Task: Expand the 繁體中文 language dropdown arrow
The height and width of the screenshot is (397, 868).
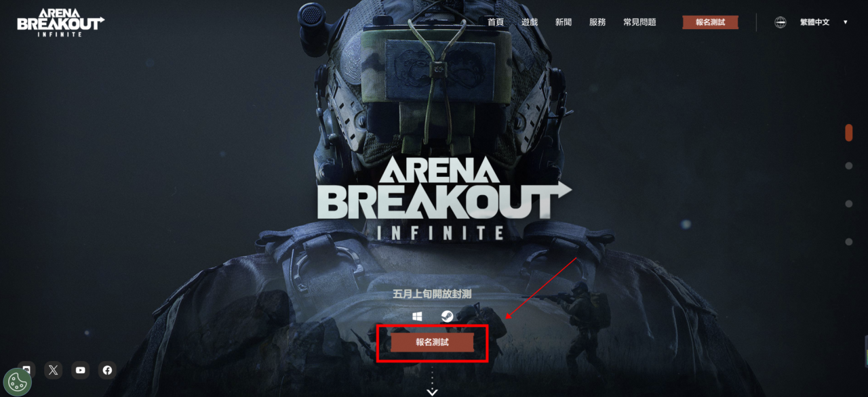Action: [x=845, y=22]
